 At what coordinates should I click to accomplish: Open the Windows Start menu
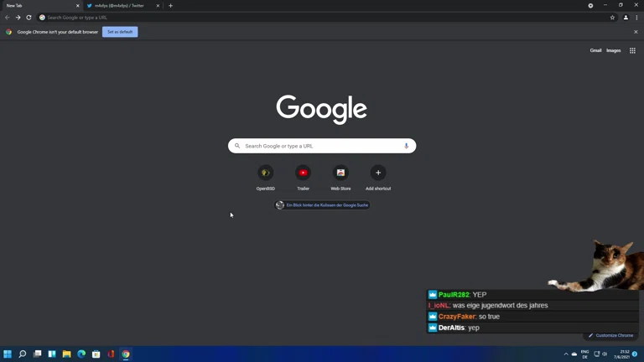click(8, 354)
